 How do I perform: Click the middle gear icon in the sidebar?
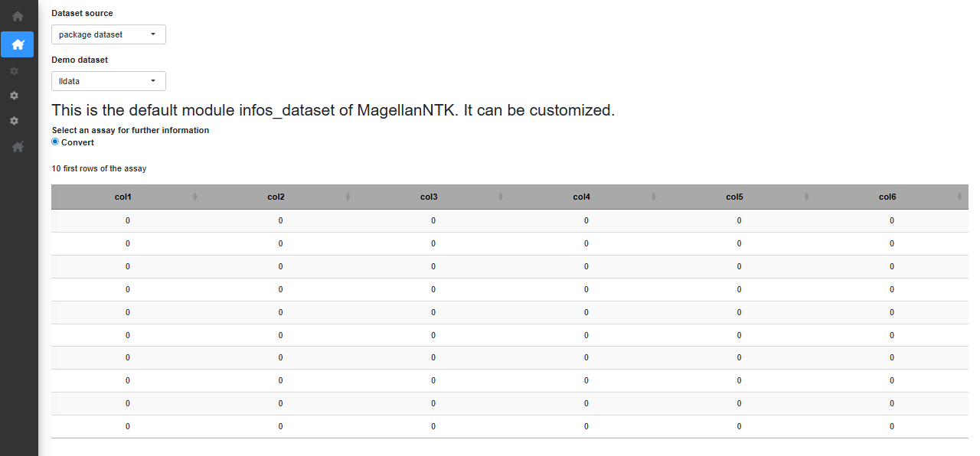14,96
